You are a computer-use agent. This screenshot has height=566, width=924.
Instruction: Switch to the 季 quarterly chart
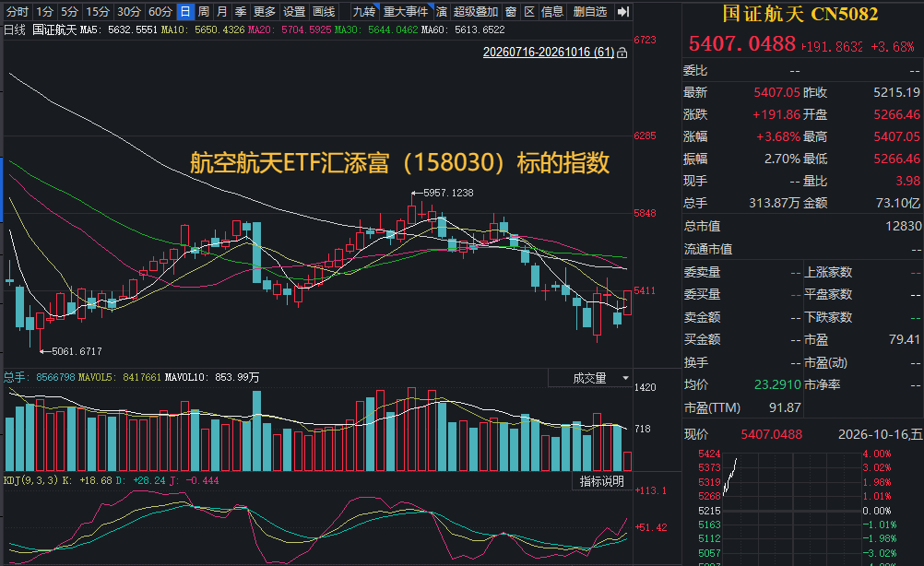(x=240, y=12)
